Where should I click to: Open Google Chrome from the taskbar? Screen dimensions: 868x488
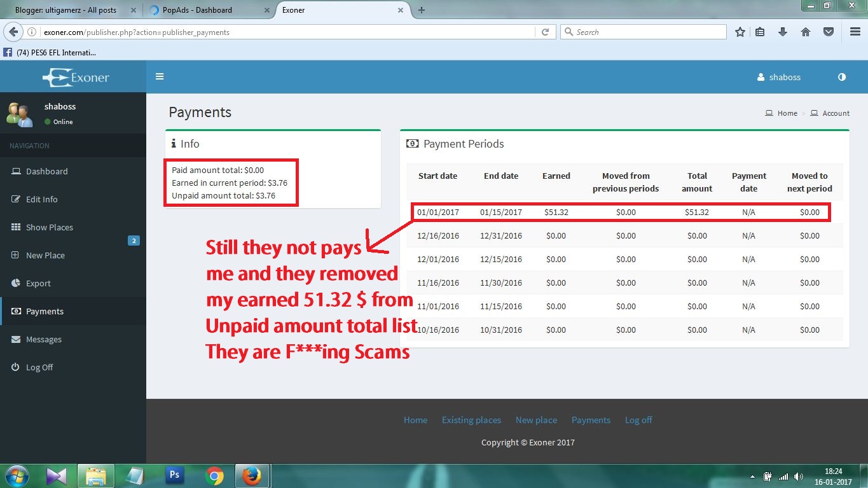214,475
